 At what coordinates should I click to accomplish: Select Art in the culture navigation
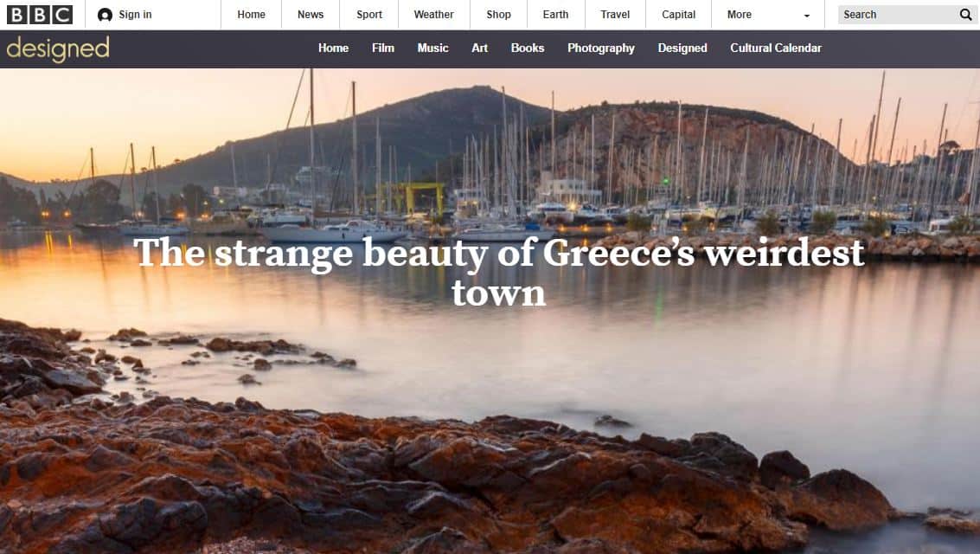(x=479, y=48)
